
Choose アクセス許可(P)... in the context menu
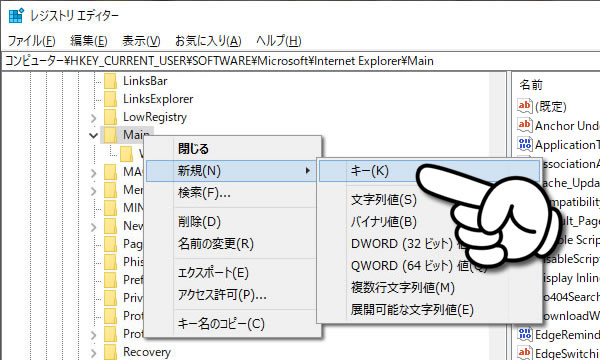231,295
